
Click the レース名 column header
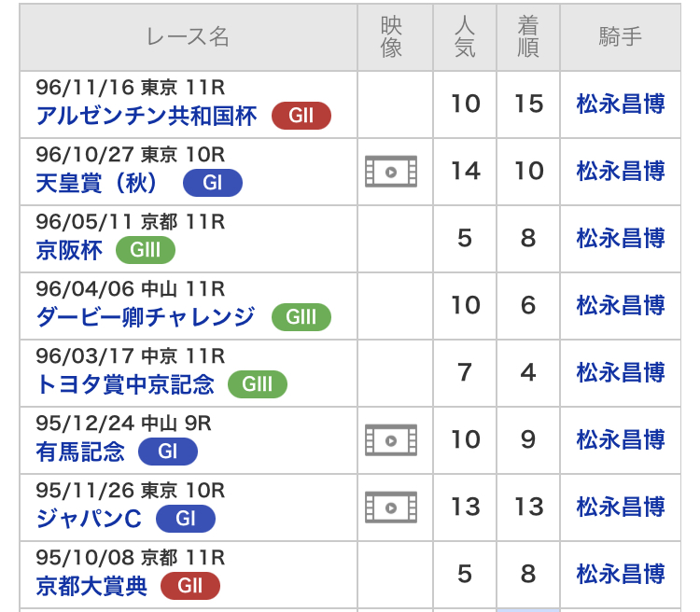[x=188, y=37]
